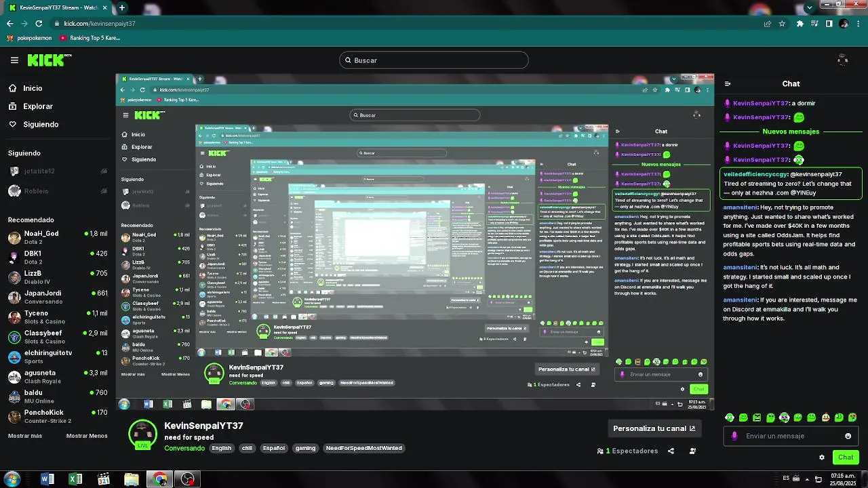Screen dimensions: 868x488
Task: Select the KevinSenpaiYT37 Stream browser tab
Action: pos(58,7)
